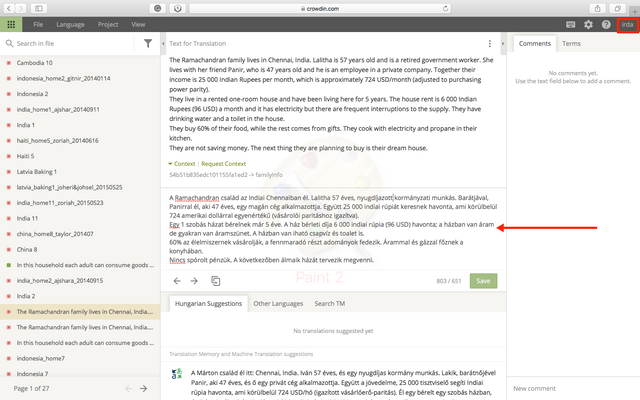The width and height of the screenshot is (640, 400).
Task: Select the 'Cambodia 10' string
Action: tap(34, 63)
